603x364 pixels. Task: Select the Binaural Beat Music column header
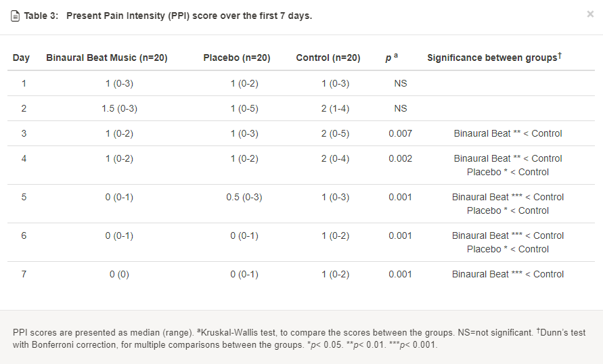coord(107,58)
